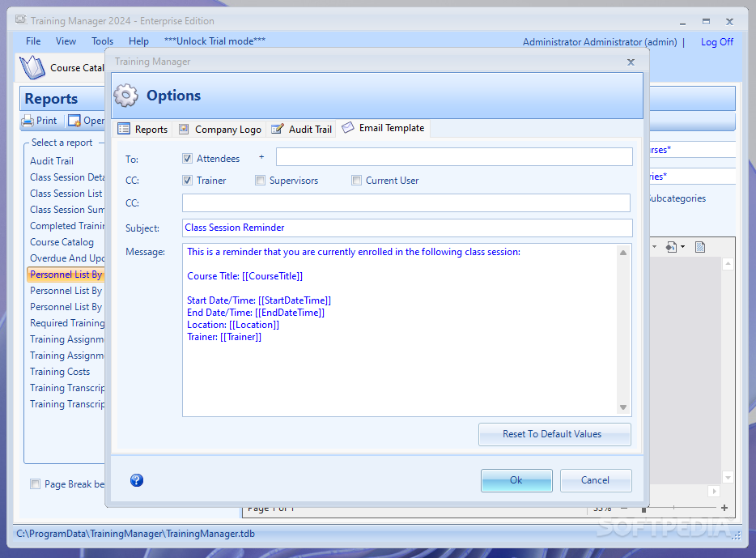Open the Tools menu

coord(102,41)
